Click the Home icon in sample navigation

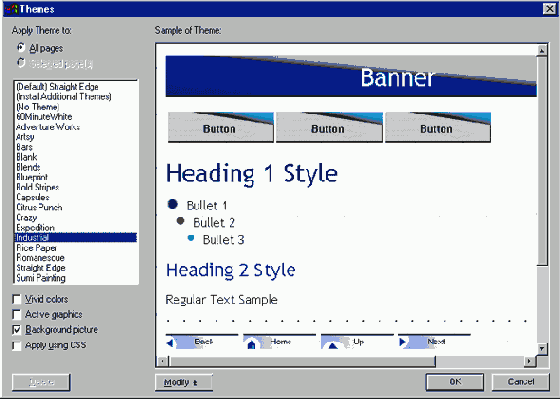(x=251, y=344)
